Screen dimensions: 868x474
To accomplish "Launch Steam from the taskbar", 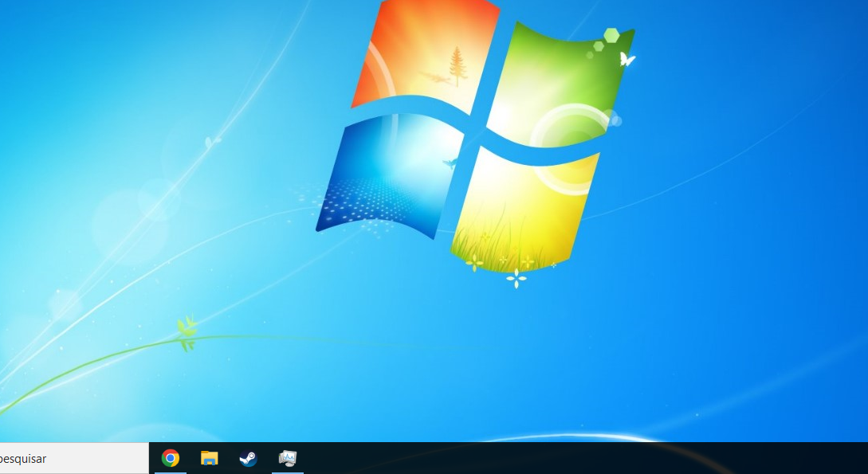I will point(248,458).
